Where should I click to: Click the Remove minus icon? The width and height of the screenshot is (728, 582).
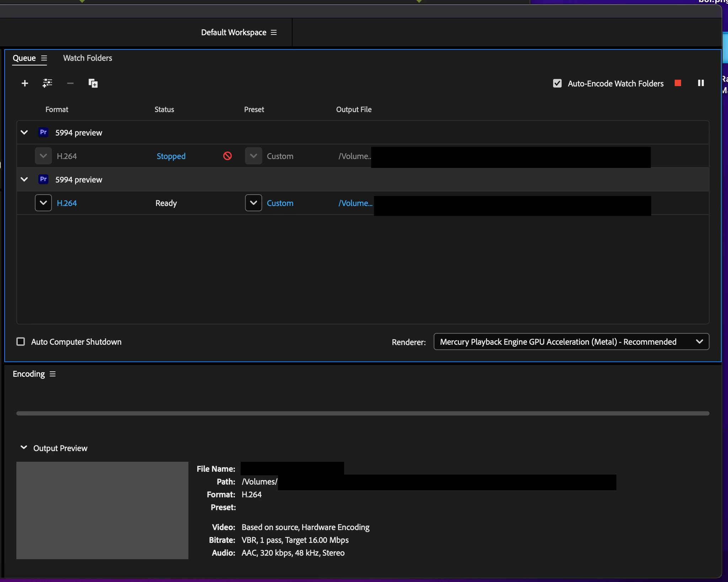[x=70, y=83]
